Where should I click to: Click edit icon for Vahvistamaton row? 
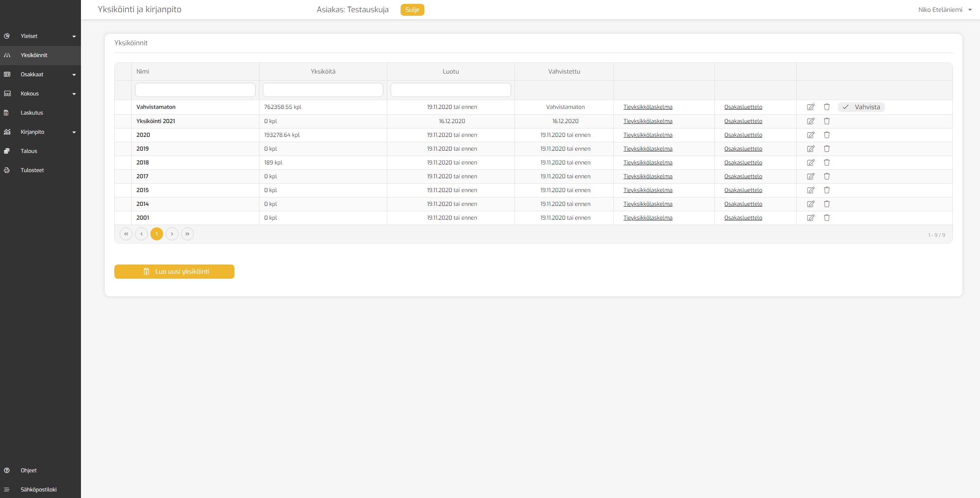pyautogui.click(x=810, y=107)
